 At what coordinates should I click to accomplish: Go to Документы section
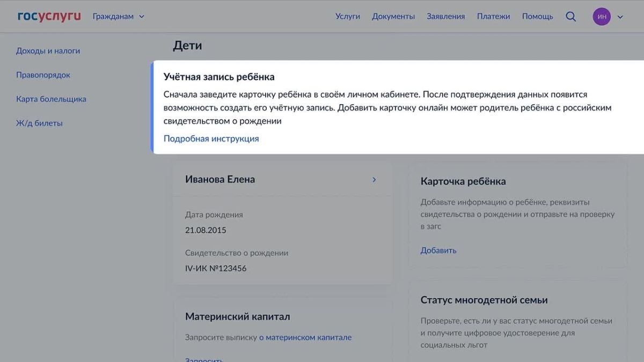[393, 17]
